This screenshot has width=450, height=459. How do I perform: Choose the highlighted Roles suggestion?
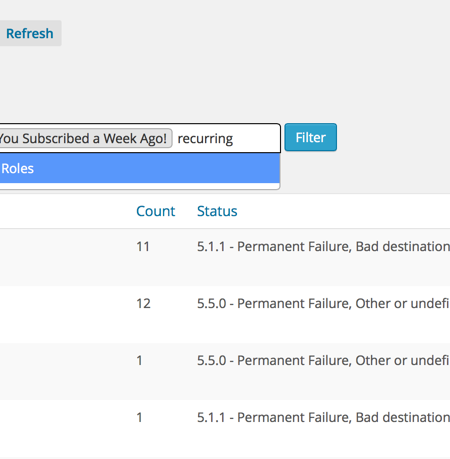(139, 168)
